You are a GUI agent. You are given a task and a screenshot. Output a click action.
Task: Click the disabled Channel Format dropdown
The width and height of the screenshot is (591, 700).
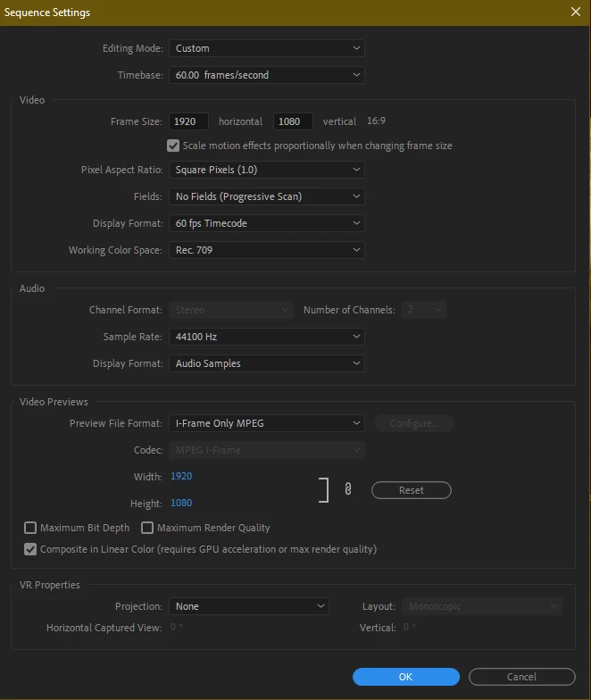[x=231, y=310]
